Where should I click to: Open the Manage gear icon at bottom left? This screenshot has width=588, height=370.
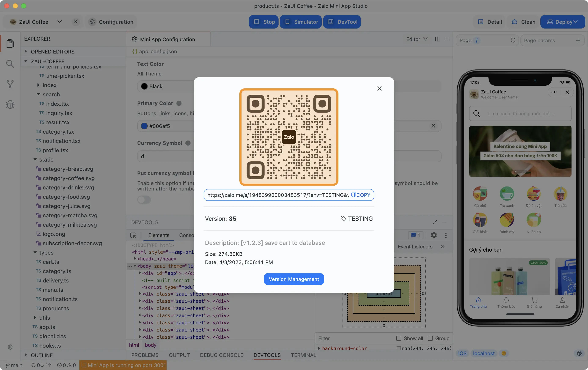(x=10, y=347)
